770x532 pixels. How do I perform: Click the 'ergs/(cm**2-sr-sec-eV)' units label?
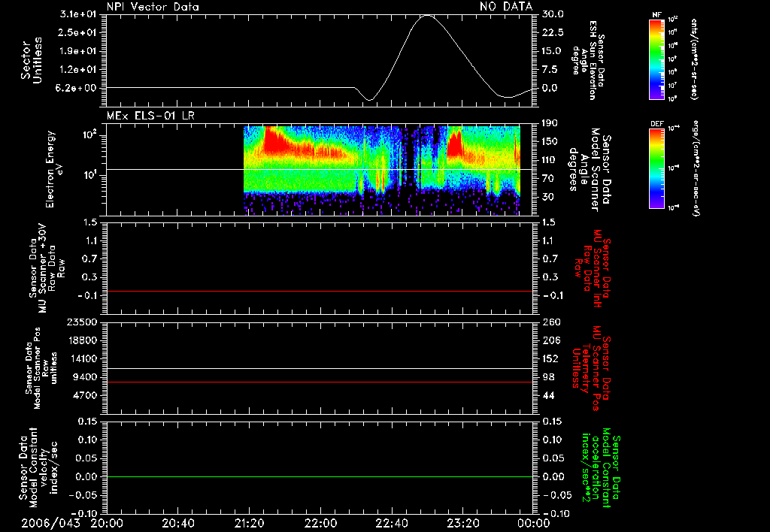pos(696,168)
